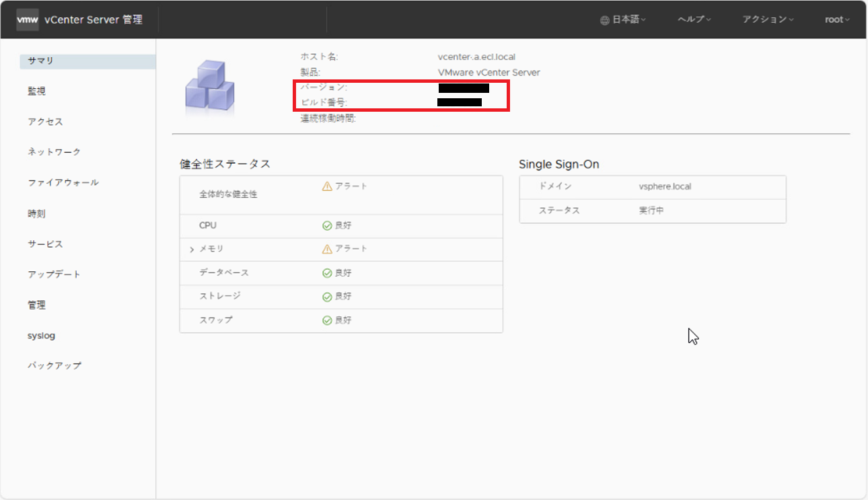Click the overall health alert warning icon

[327, 186]
